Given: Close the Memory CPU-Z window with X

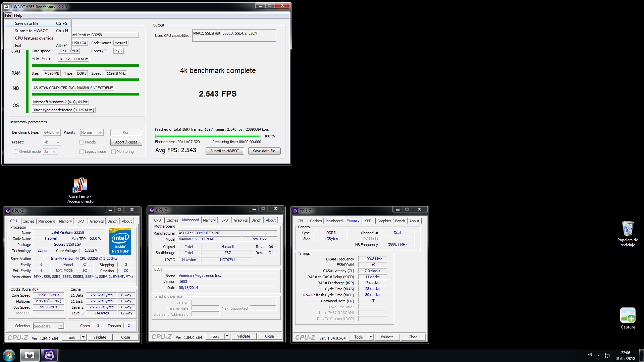Looking at the screenshot, I should point(419,209).
